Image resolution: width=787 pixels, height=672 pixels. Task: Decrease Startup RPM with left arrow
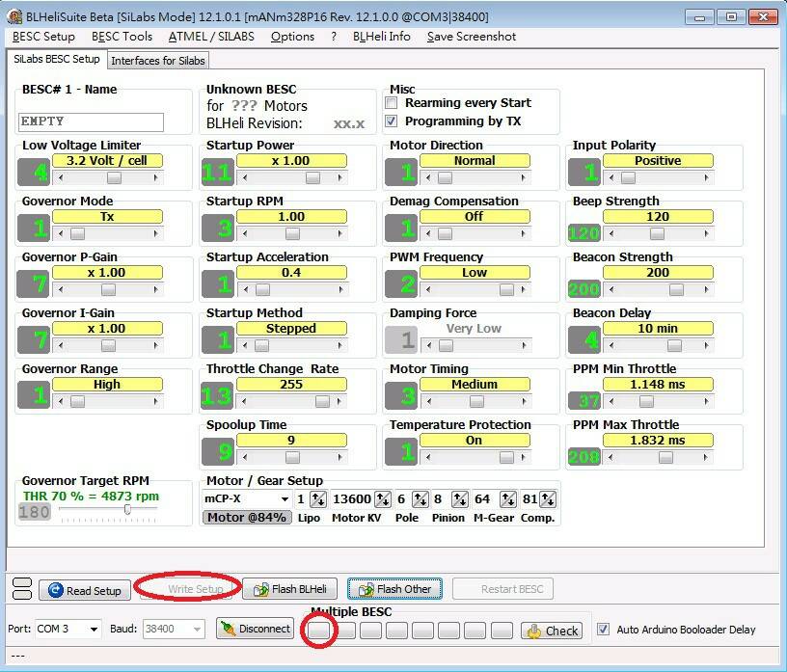click(x=245, y=234)
